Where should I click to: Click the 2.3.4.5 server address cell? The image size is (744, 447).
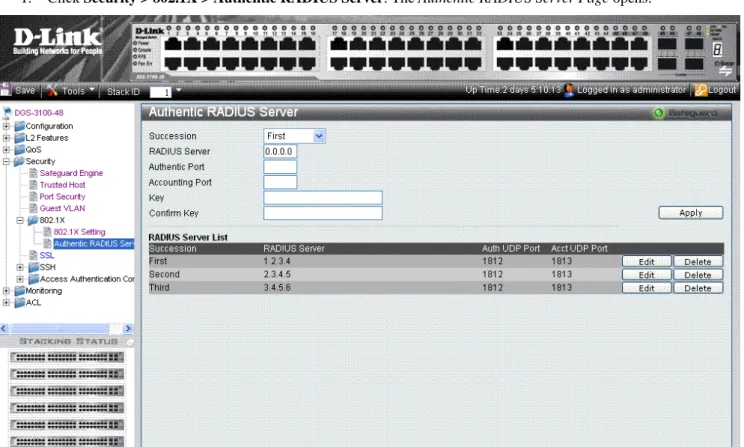point(277,275)
